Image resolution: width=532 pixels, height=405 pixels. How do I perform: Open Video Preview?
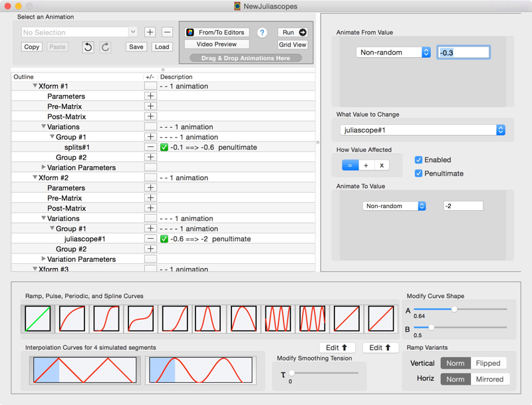click(217, 44)
